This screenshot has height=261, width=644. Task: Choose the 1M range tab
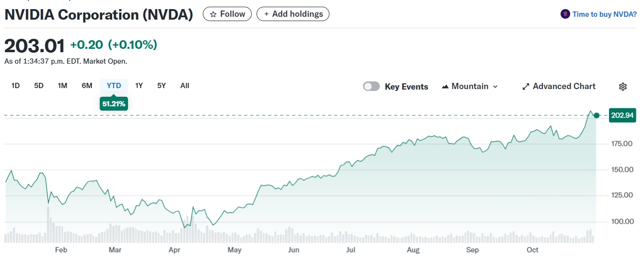62,86
